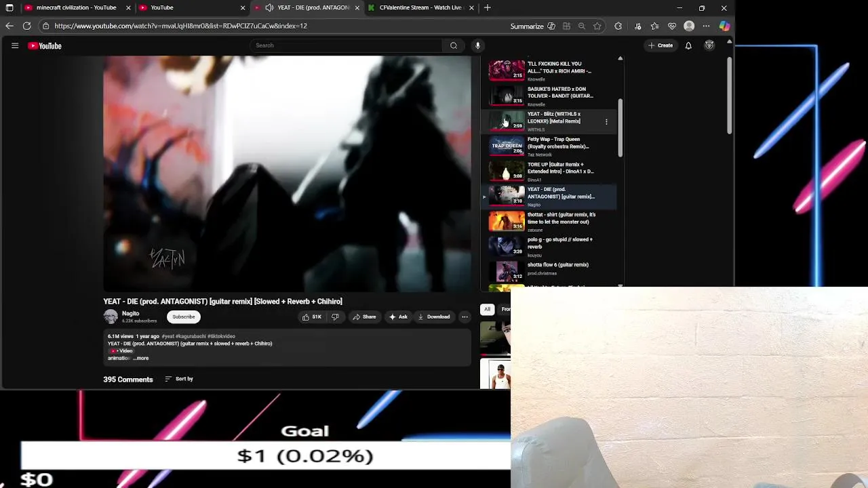View site information icon in address bar

[45, 26]
